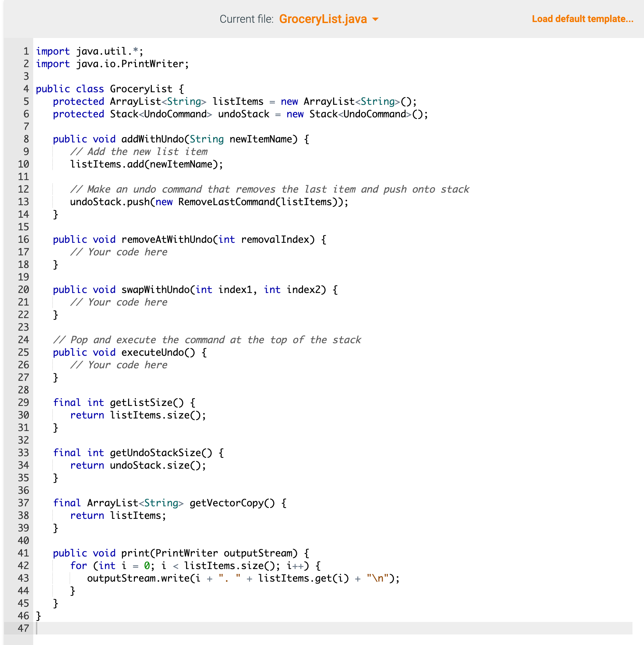Click the 'import java.util.*;' line
This screenshot has width=644, height=645.
coord(89,51)
